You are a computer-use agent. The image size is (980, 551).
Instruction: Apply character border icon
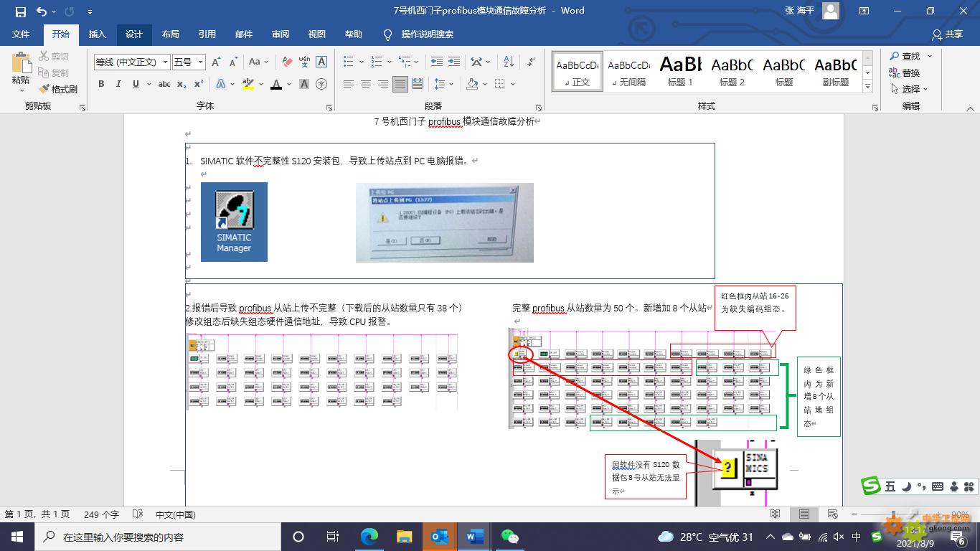click(x=321, y=62)
